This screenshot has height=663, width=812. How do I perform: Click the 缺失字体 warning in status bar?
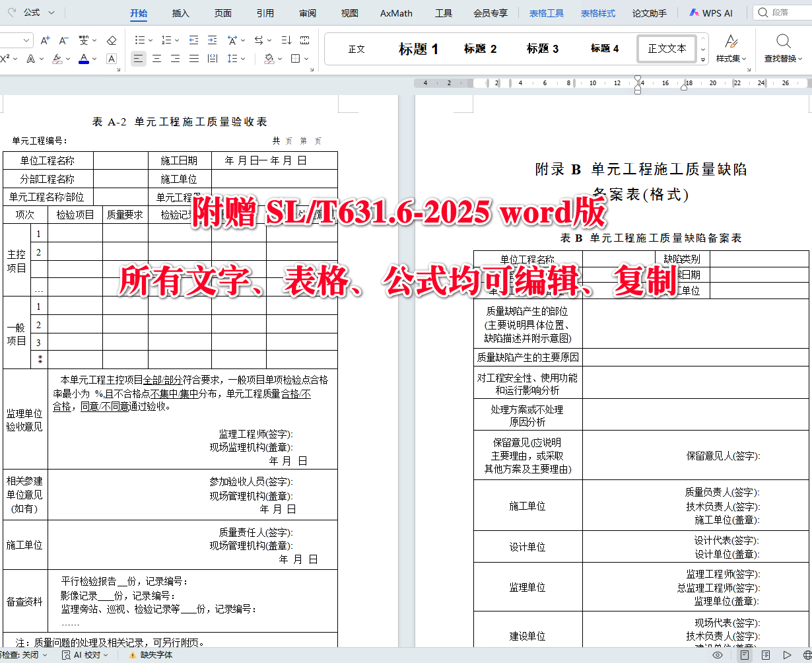coord(151,655)
